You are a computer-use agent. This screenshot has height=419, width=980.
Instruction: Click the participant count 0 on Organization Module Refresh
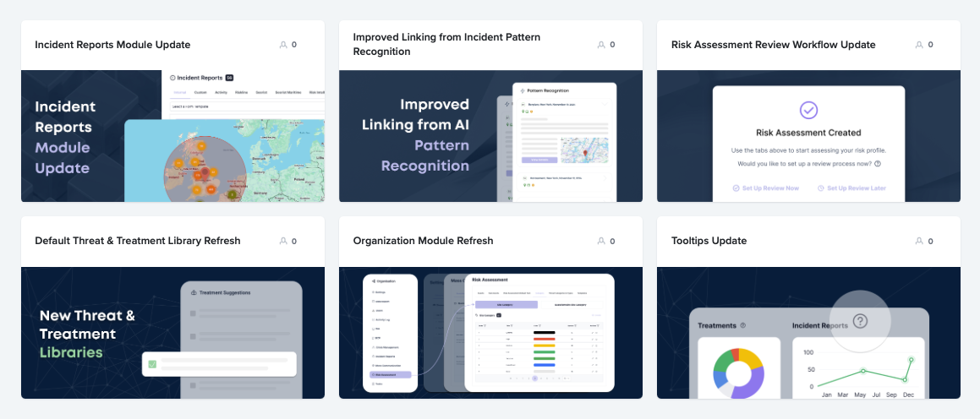pos(612,241)
